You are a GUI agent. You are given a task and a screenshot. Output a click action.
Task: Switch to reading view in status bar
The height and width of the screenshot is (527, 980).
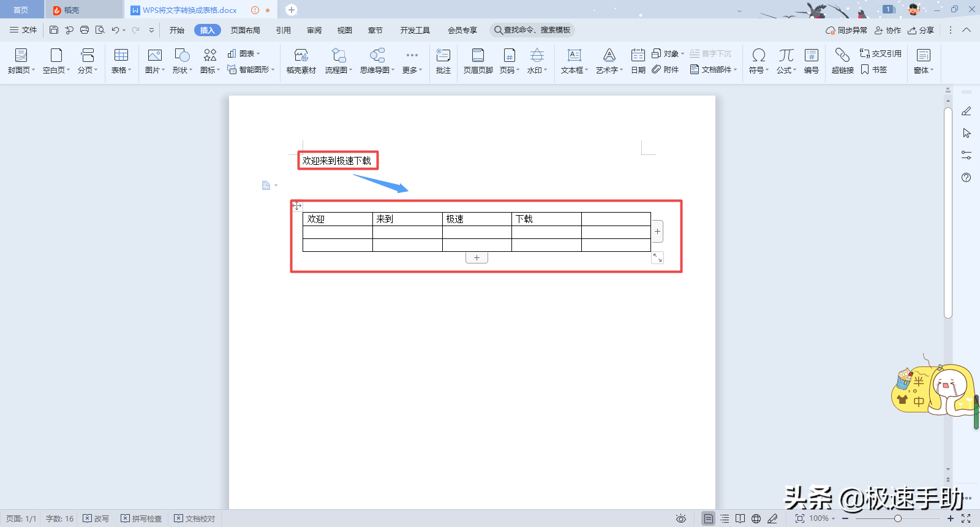(741, 518)
